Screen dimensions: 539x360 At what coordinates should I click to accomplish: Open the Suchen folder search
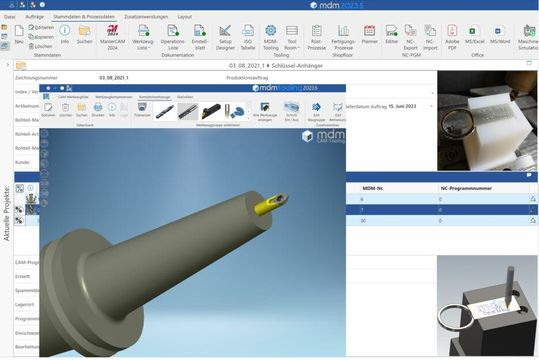(x=85, y=34)
